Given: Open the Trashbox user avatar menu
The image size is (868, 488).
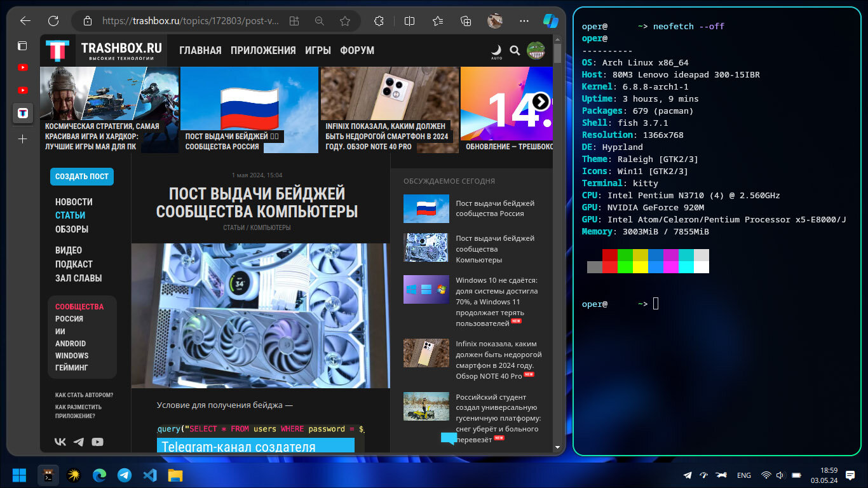Looking at the screenshot, I should [x=536, y=50].
